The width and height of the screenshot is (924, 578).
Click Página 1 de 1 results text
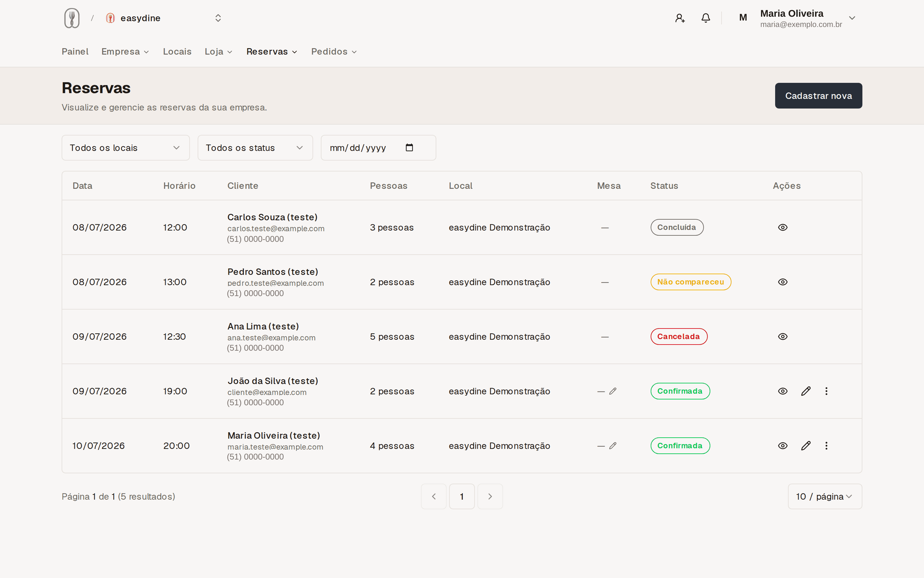click(x=118, y=496)
